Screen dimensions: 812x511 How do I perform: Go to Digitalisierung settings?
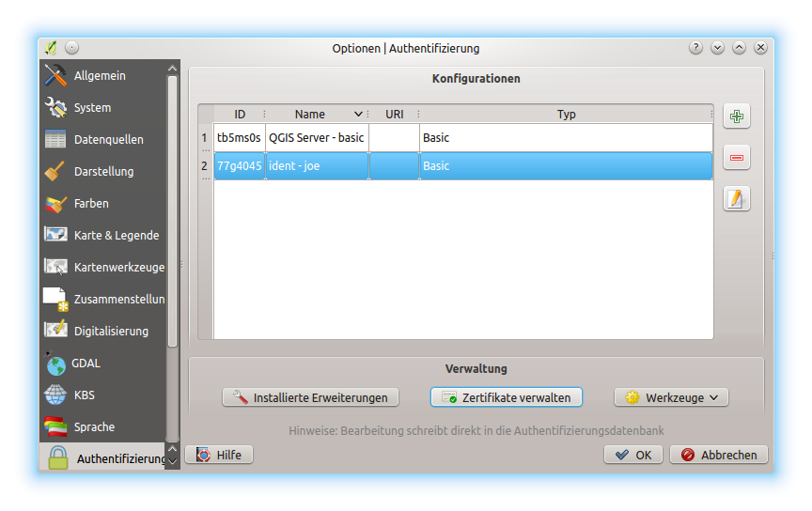(111, 331)
